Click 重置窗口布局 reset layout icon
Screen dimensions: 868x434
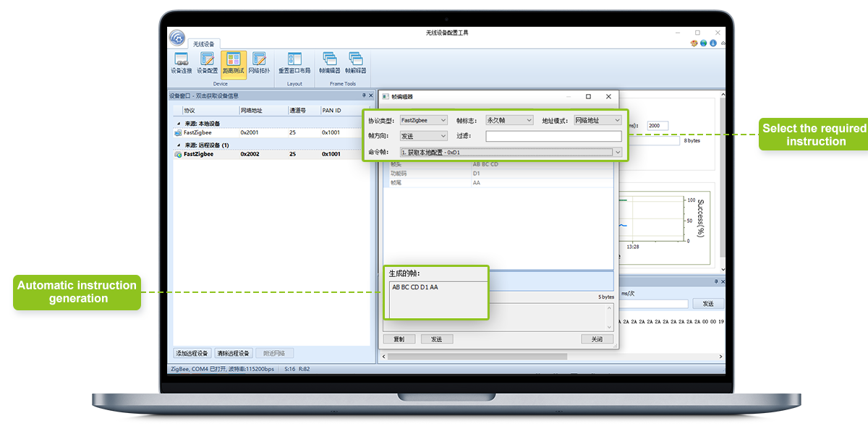(294, 63)
